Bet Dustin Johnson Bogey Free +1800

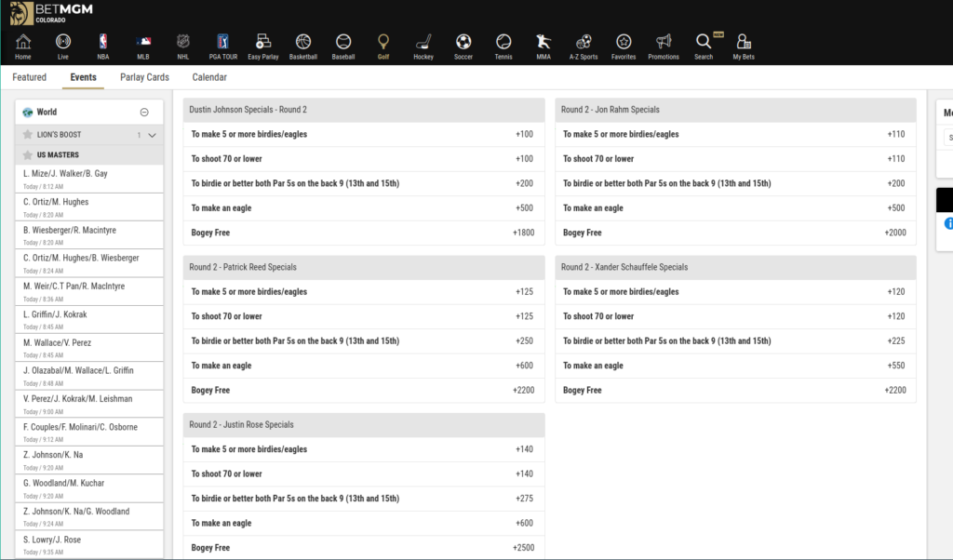point(363,233)
